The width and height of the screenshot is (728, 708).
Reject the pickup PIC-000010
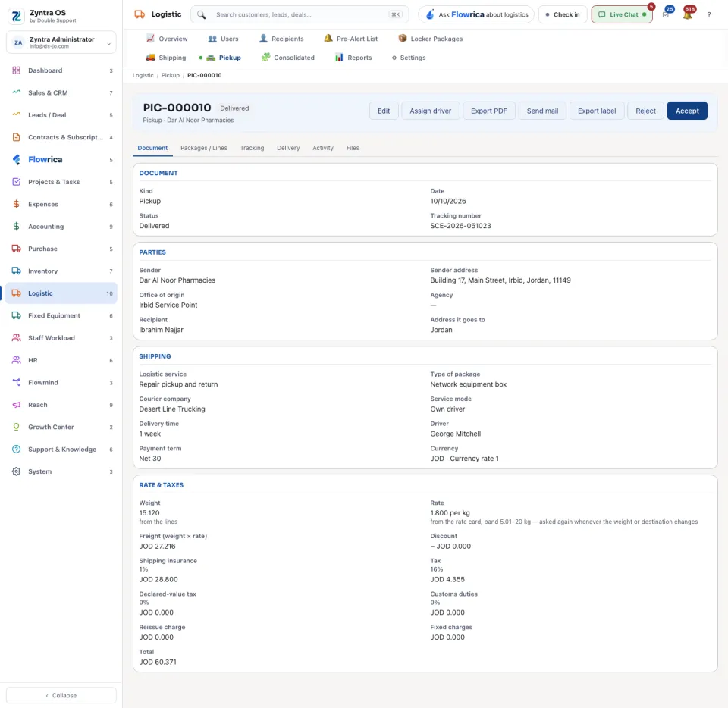[645, 111]
